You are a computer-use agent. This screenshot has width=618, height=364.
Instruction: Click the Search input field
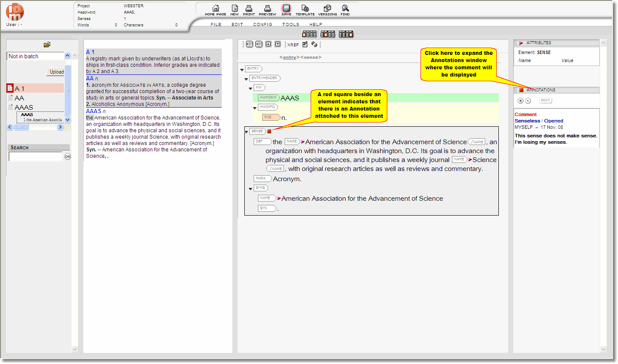(x=36, y=156)
